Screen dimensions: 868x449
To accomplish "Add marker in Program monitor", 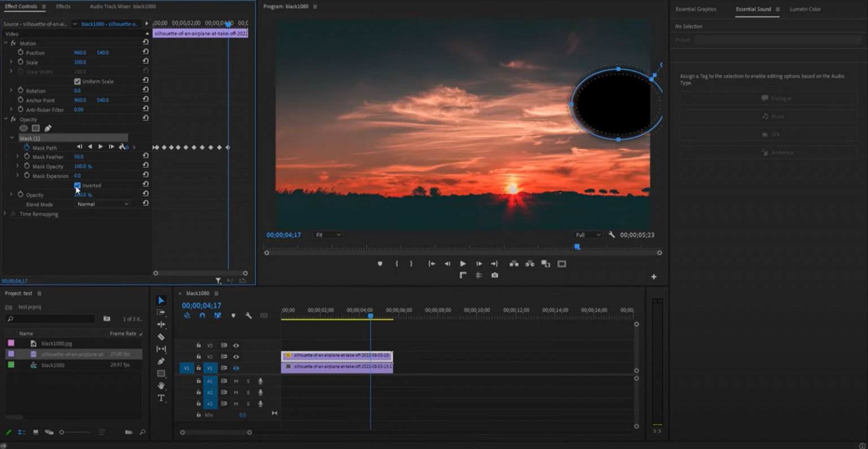I will [x=380, y=264].
